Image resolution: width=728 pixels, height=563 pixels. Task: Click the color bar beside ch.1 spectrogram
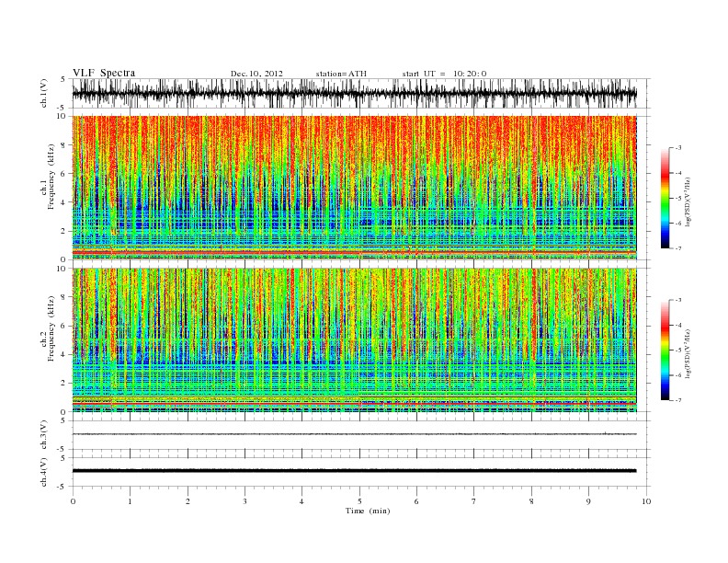click(665, 198)
